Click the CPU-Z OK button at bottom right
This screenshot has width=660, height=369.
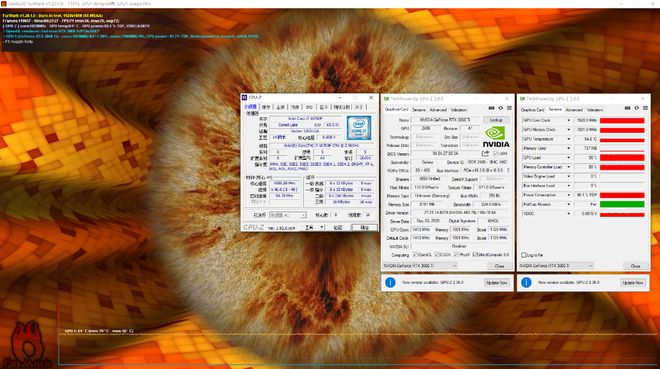365,228
